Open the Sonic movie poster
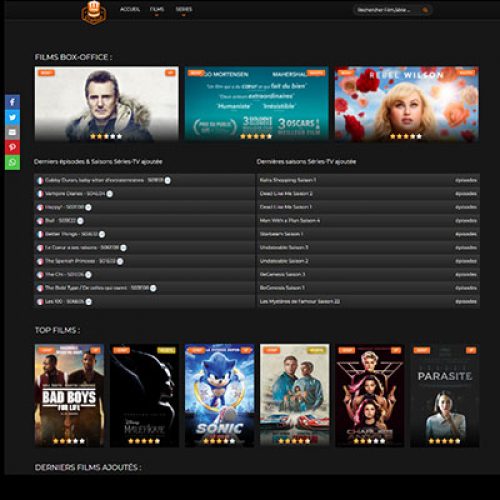The width and height of the screenshot is (500, 500). pyautogui.click(x=220, y=396)
